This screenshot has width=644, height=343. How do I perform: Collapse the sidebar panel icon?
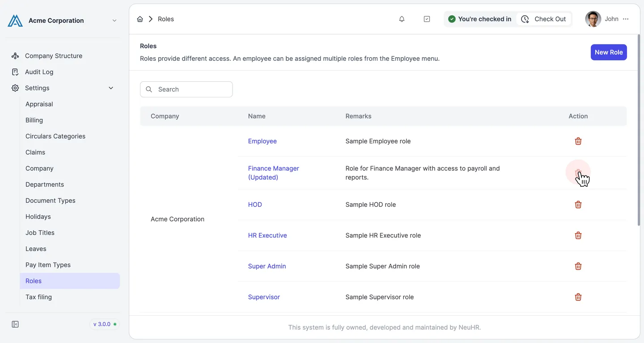coord(15,324)
